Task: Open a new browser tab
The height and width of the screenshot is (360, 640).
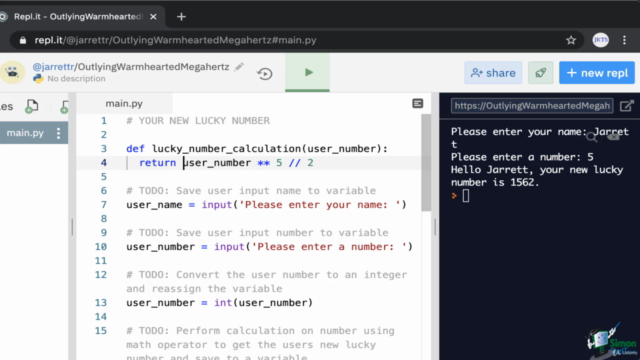Action: click(x=181, y=17)
